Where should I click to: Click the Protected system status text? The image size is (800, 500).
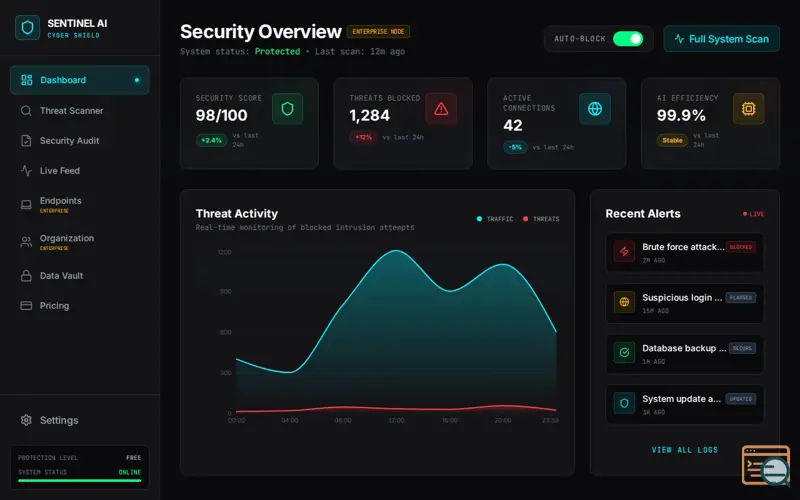[x=277, y=51]
